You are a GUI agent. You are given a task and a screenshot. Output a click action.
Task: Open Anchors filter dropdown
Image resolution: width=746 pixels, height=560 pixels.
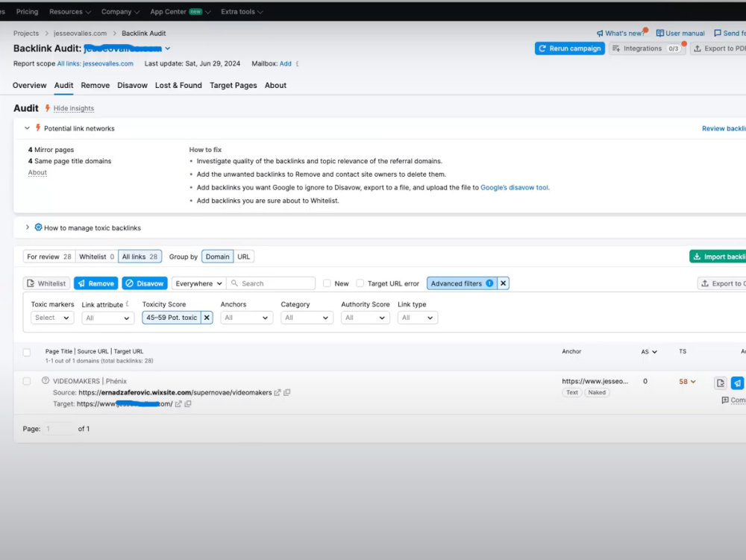[x=246, y=318]
